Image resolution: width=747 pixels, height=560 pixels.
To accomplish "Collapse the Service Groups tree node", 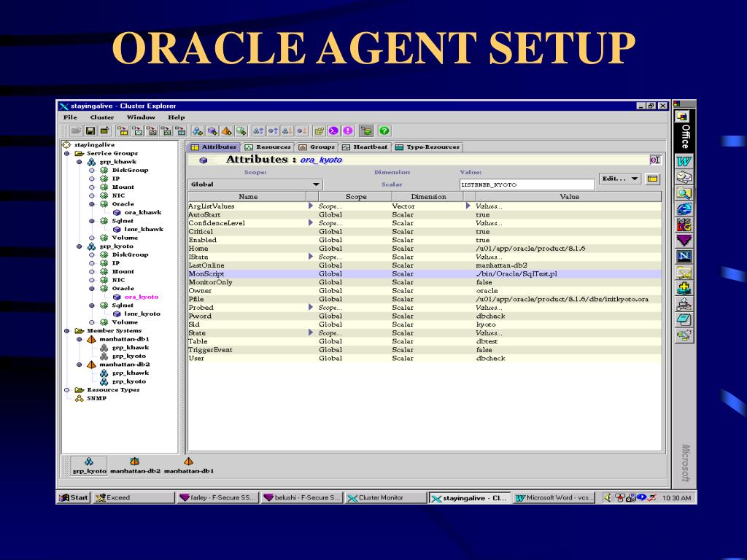I will (x=67, y=153).
